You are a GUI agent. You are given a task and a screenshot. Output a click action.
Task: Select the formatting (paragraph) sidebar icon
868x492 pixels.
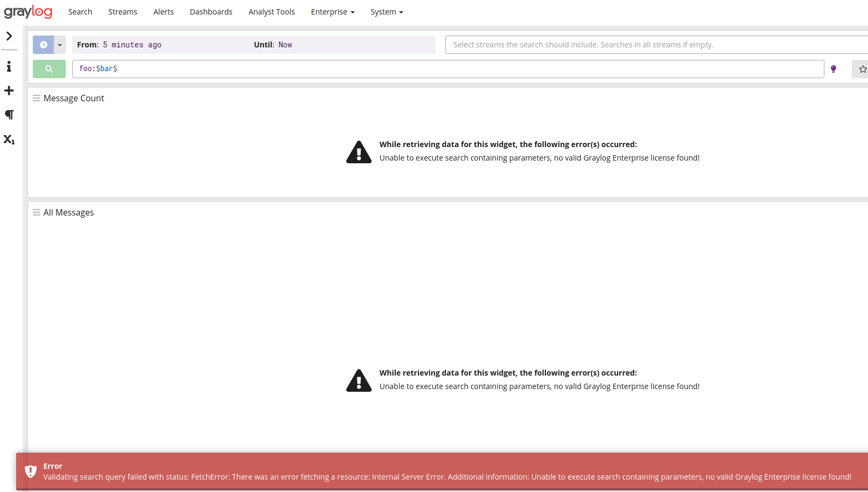click(9, 114)
